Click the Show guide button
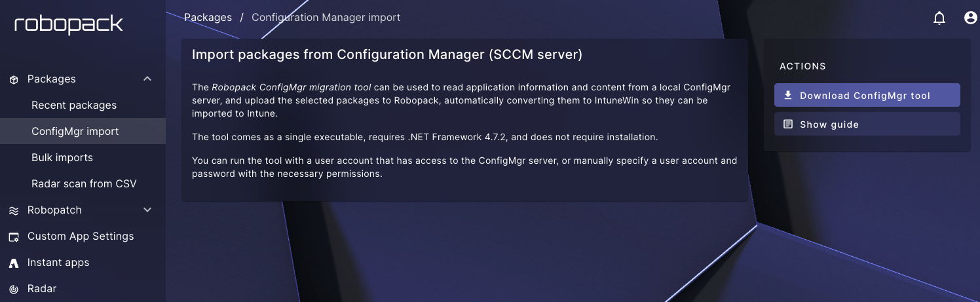The width and height of the screenshot is (980, 302). (867, 124)
